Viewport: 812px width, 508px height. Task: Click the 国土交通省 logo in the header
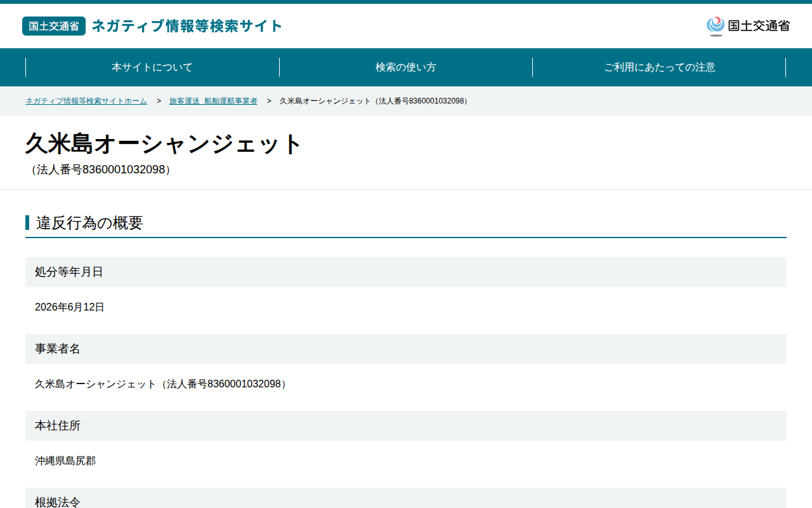click(748, 26)
